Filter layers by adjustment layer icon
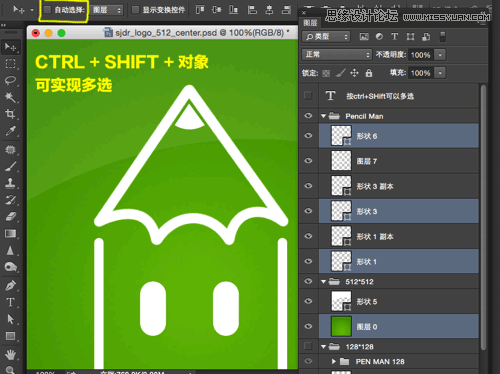This screenshot has height=374, width=500. coord(379,37)
